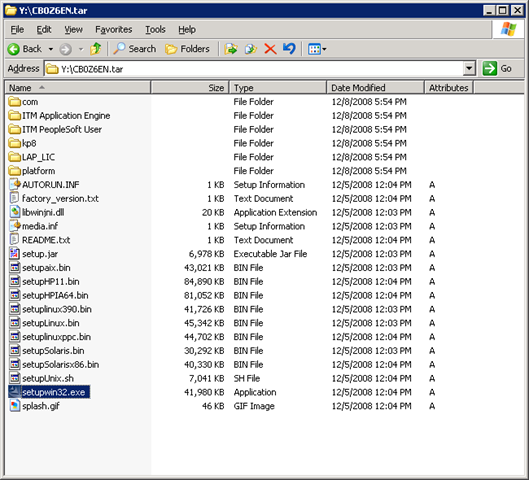Click the Up folder toolbar icon
Image resolution: width=529 pixels, height=480 pixels.
[x=96, y=49]
